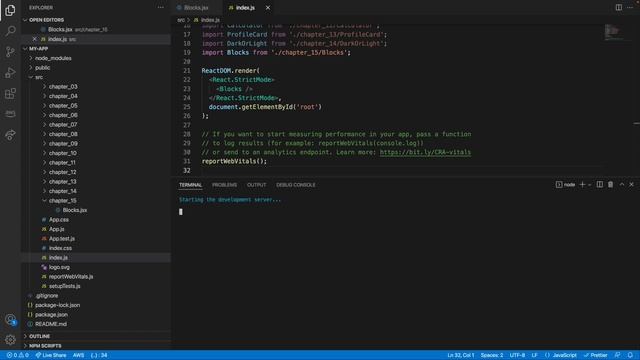The height and width of the screenshot is (360, 640).
Task: Create a new terminal with plus icon
Action: tap(582, 184)
